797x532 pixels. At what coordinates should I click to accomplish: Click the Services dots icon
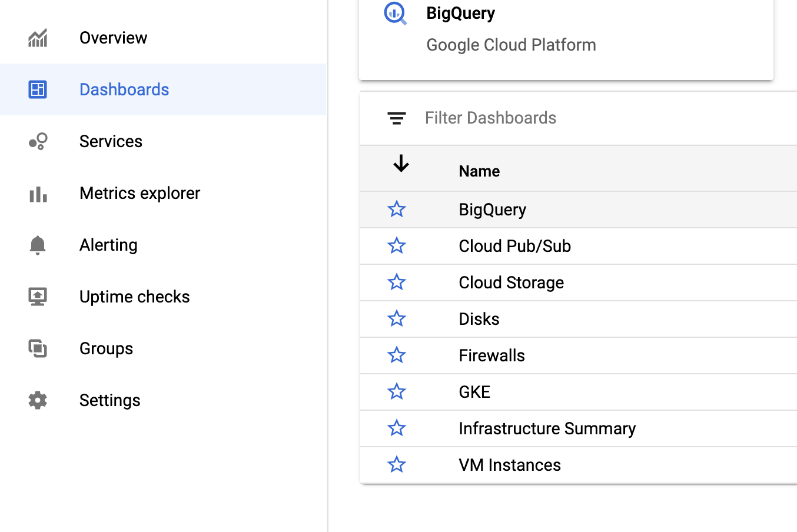38,141
